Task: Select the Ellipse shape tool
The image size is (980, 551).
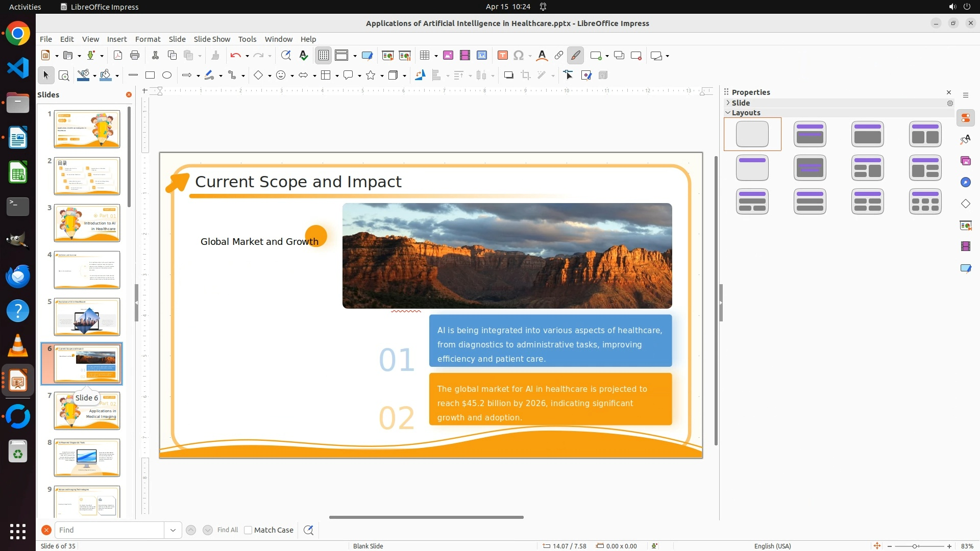Action: (167, 76)
